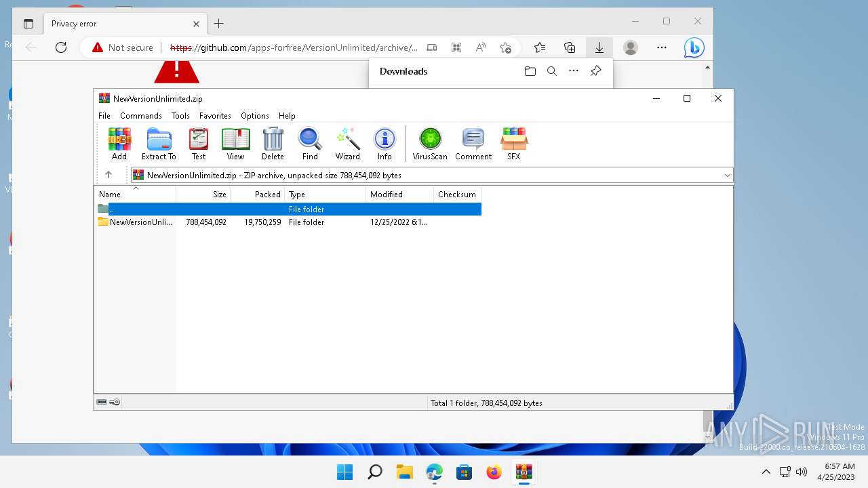Image resolution: width=868 pixels, height=488 pixels.
Task: Open Windows Search on taskbar
Action: [x=375, y=472]
